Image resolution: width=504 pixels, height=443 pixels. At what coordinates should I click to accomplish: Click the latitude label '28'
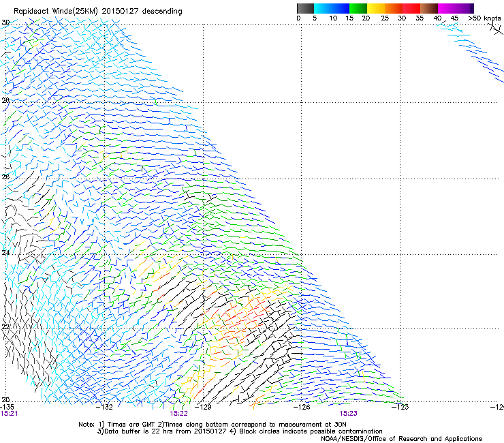tap(5, 100)
